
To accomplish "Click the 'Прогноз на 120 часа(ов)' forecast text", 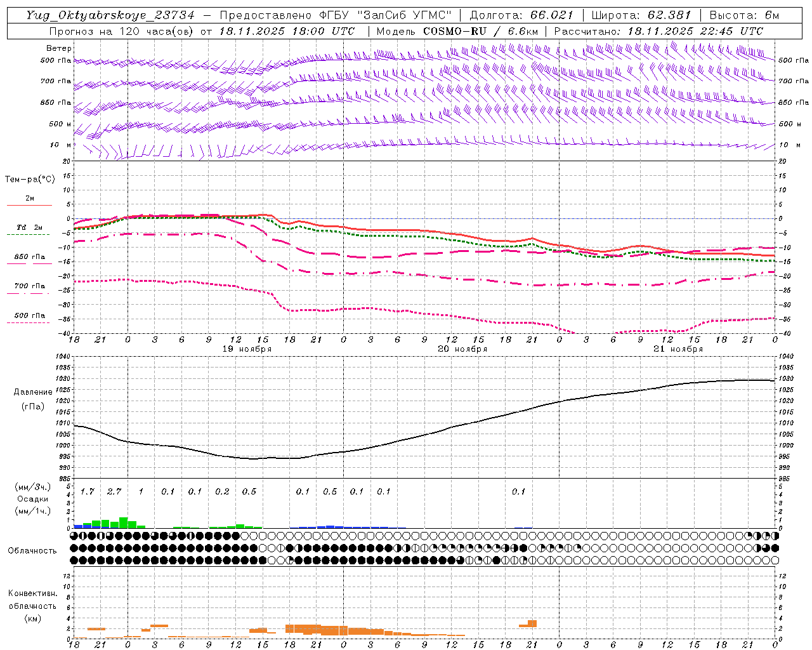I will tap(122, 31).
